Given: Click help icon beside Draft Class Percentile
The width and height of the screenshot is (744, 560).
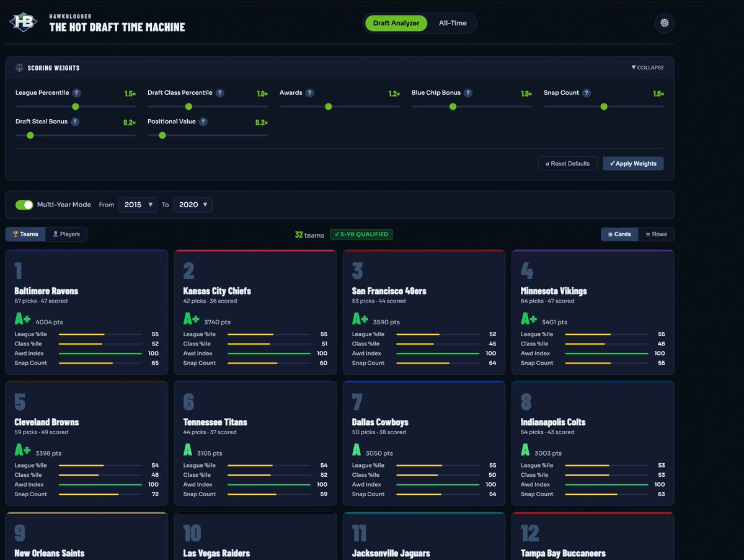Looking at the screenshot, I should point(219,93).
